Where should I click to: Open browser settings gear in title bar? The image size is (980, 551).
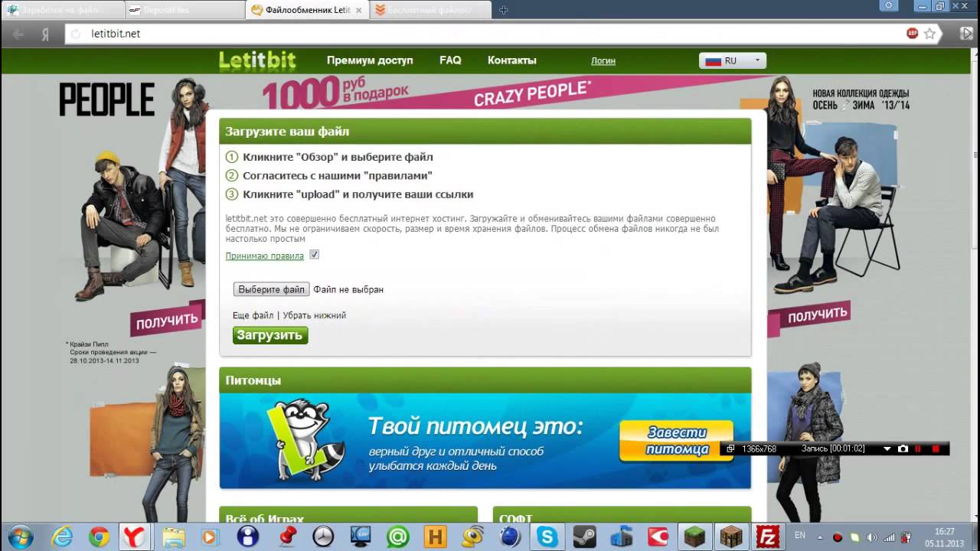coord(888,5)
